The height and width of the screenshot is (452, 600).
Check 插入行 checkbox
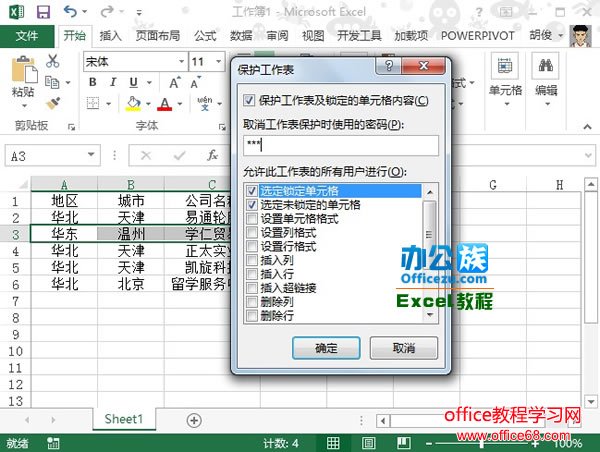coord(252,274)
